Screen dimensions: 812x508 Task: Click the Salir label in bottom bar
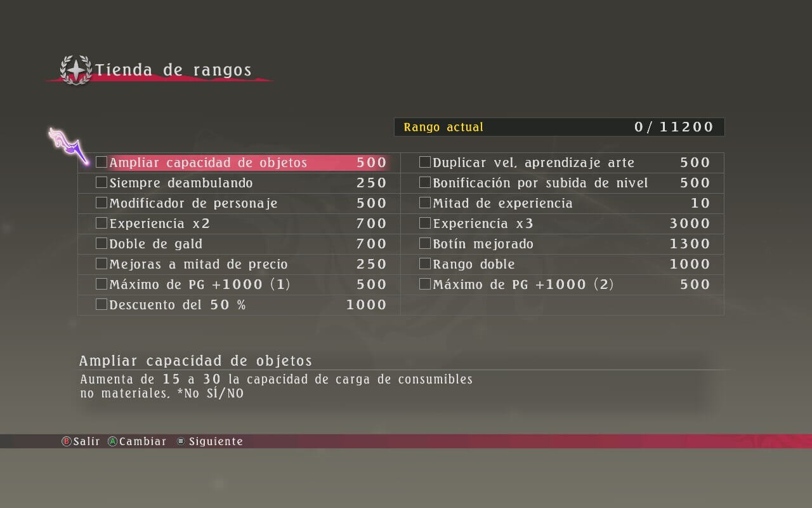click(86, 441)
